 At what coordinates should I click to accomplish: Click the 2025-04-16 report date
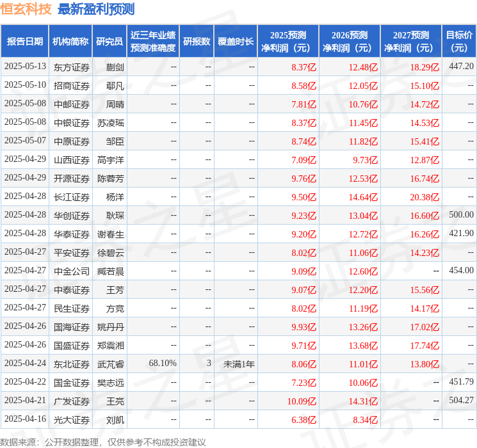(x=25, y=419)
